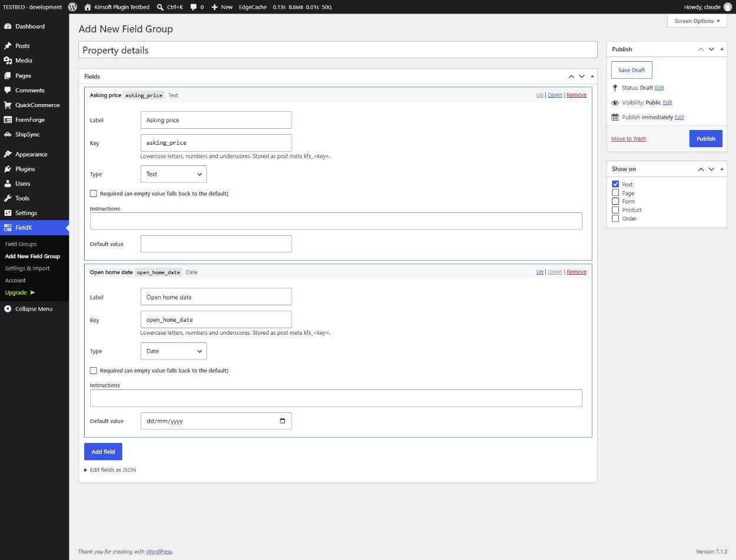The image size is (736, 560).
Task: Click the blue Publish button
Action: pos(705,139)
